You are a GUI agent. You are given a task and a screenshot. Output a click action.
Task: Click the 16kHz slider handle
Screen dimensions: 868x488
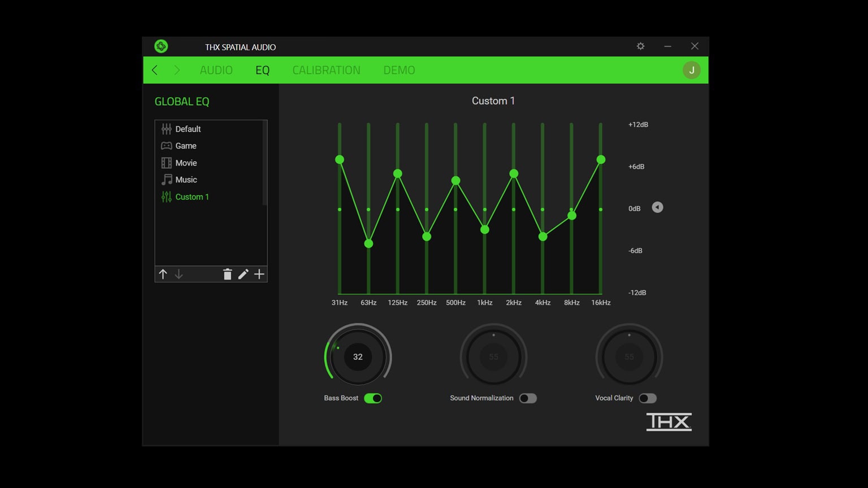(x=601, y=160)
